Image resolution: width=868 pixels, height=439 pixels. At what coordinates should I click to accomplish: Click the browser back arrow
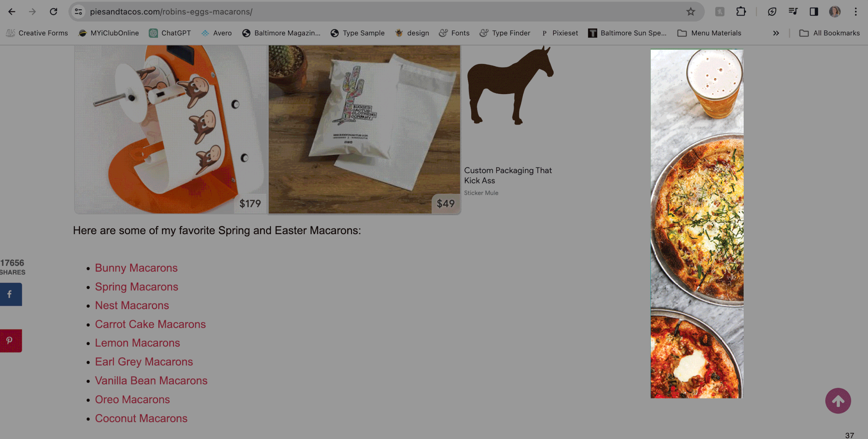(12, 12)
